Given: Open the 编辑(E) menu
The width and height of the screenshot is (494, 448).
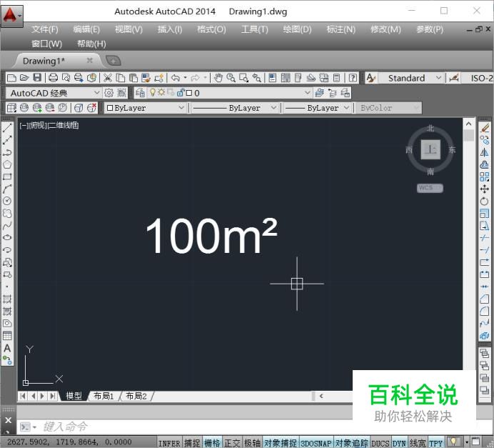Looking at the screenshot, I should [86, 29].
